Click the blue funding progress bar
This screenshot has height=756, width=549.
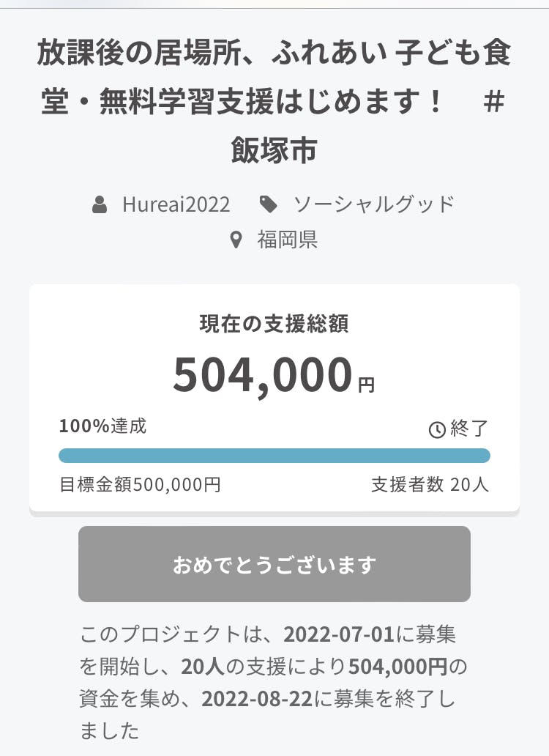(x=274, y=456)
